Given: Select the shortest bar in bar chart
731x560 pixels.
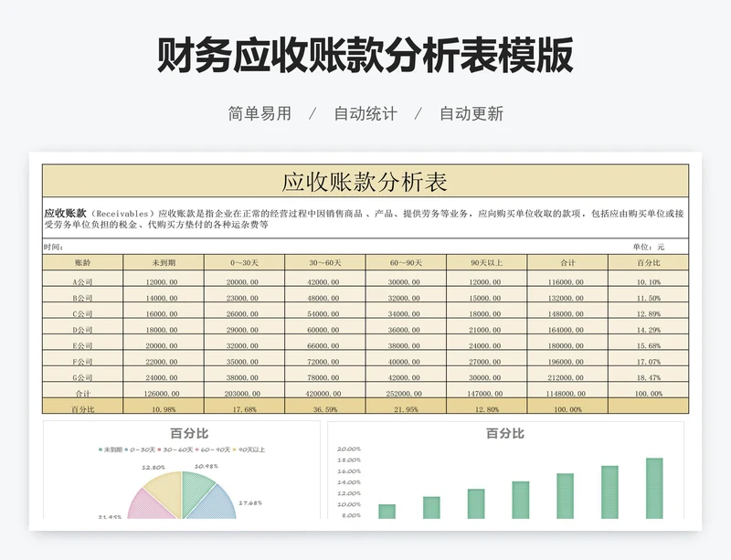Looking at the screenshot, I should (x=387, y=512).
